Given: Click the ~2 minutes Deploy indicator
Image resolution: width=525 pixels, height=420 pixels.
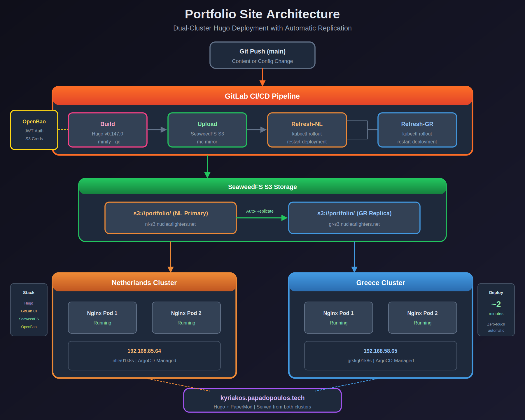Looking at the screenshot, I should point(496,304).
